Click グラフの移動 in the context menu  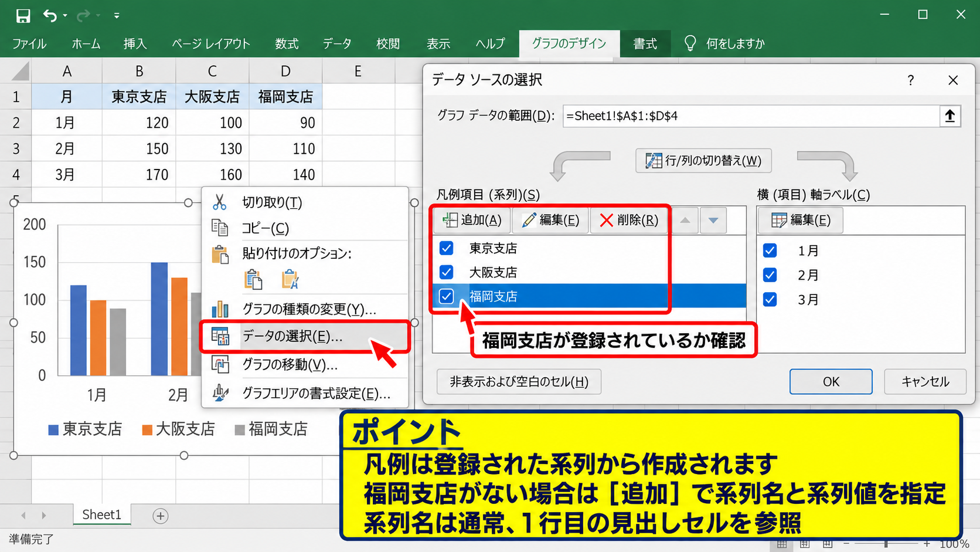click(305, 365)
